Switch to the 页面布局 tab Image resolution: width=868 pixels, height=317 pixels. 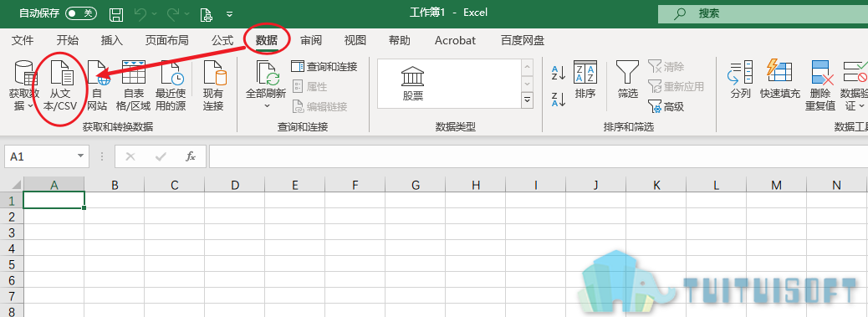[x=166, y=40]
